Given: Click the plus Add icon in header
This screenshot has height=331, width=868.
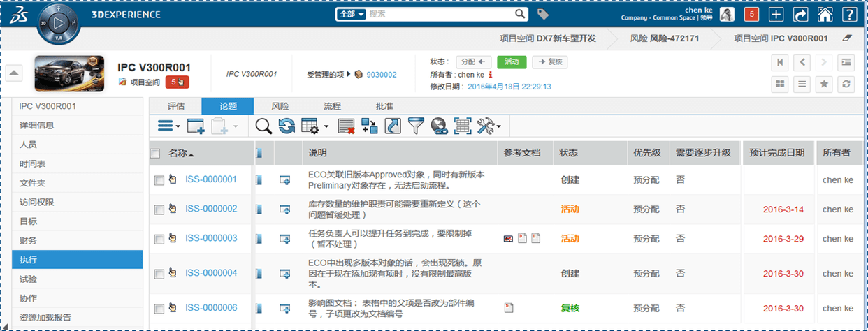Looking at the screenshot, I should tap(776, 14).
